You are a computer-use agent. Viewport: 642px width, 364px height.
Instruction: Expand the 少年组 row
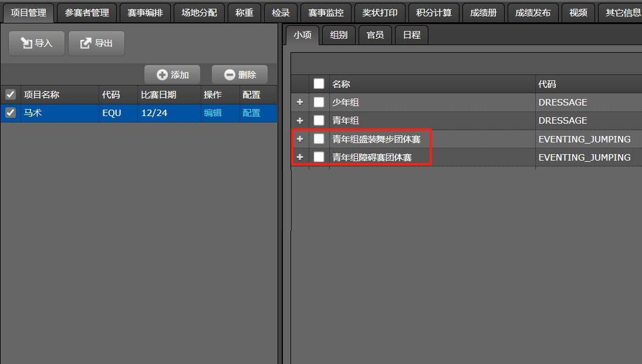click(300, 102)
